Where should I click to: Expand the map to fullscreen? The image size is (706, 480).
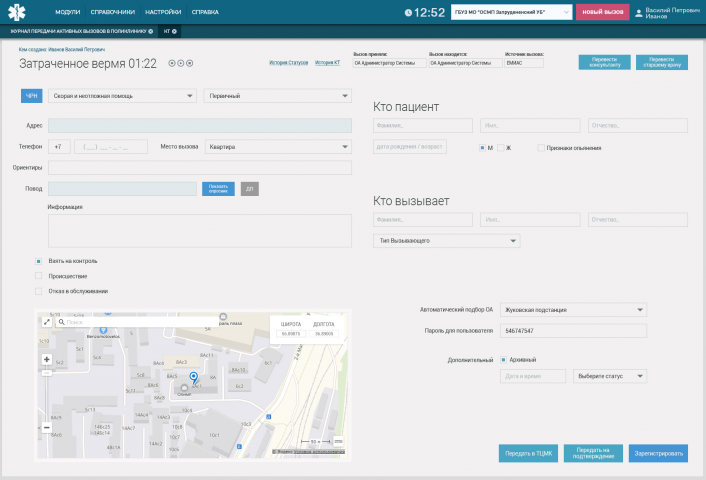[x=46, y=322]
